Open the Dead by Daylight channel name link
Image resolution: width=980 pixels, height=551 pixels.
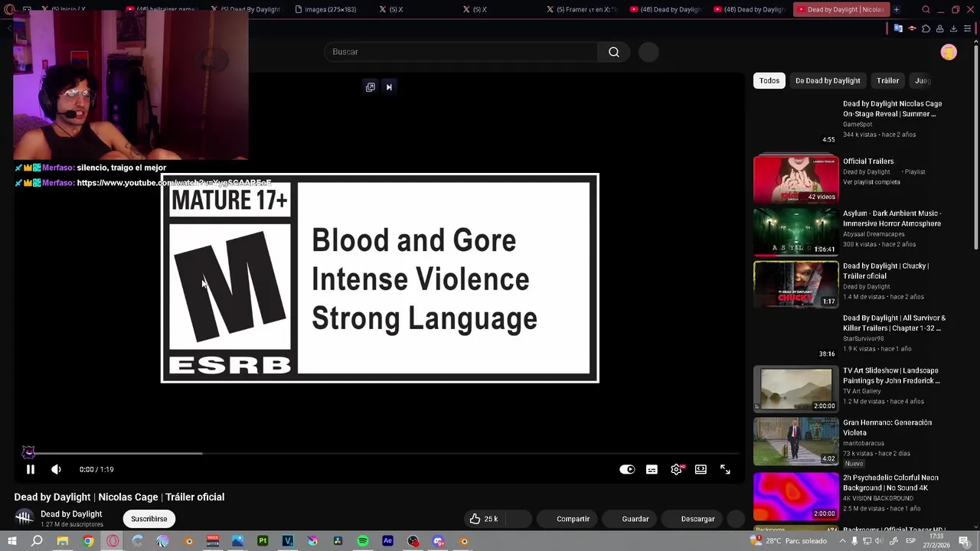coord(71,514)
